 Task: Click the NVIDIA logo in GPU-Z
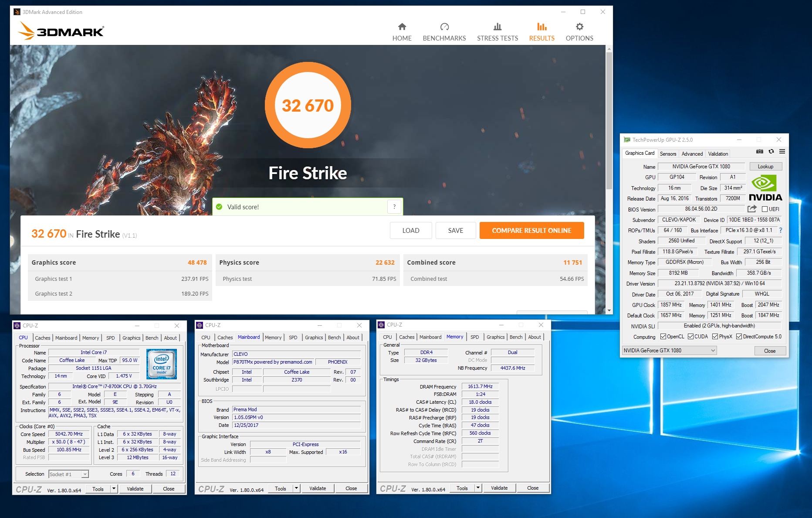765,188
